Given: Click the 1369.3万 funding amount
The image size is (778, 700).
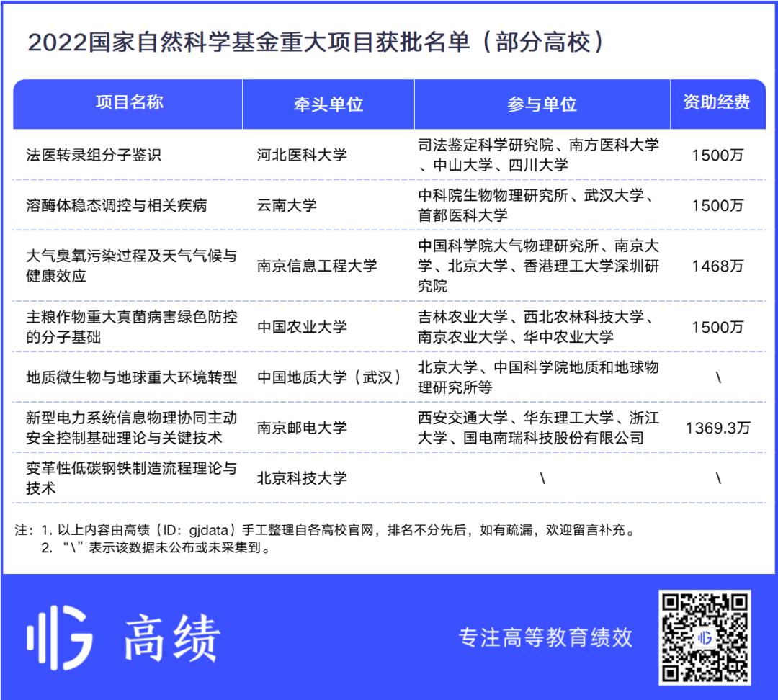Looking at the screenshot, I should [x=717, y=428].
